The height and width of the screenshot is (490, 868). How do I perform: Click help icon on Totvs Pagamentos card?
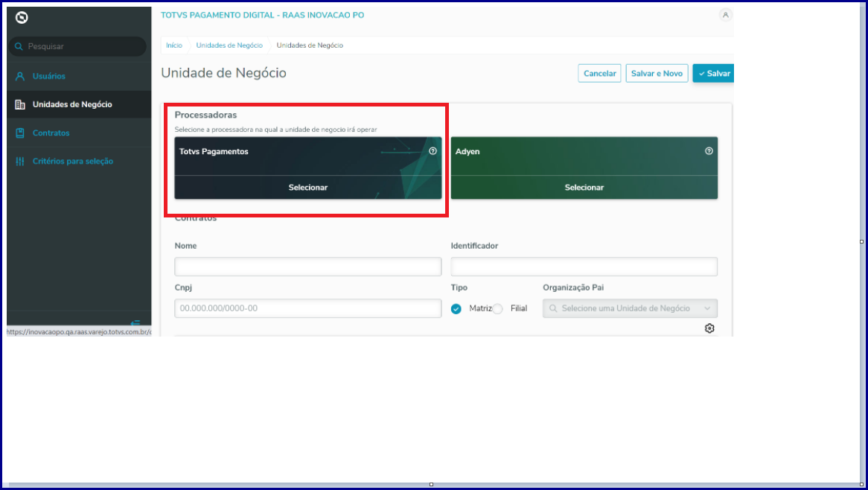pyautogui.click(x=433, y=151)
